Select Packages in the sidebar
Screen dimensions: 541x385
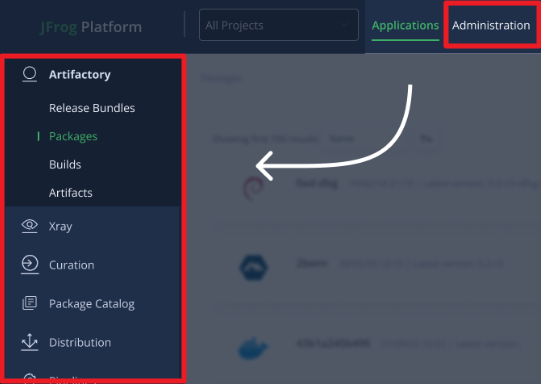pyautogui.click(x=73, y=136)
